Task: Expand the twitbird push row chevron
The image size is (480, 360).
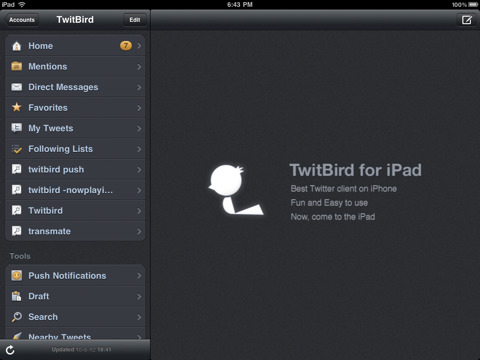Action: click(x=139, y=170)
